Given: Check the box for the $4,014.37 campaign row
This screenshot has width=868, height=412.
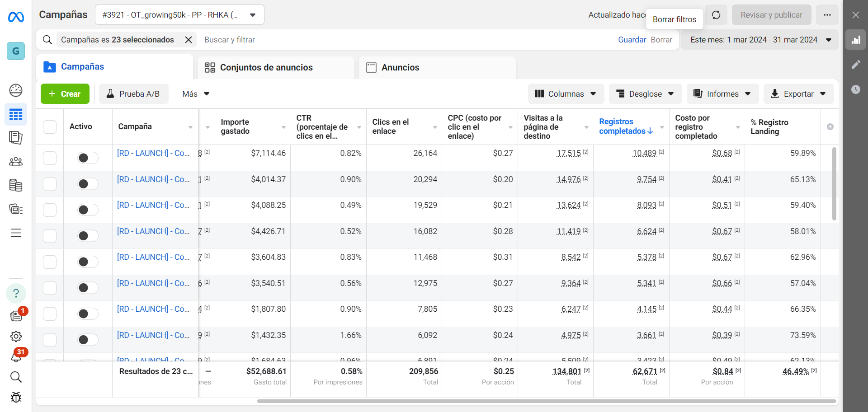Looking at the screenshot, I should [50, 184].
